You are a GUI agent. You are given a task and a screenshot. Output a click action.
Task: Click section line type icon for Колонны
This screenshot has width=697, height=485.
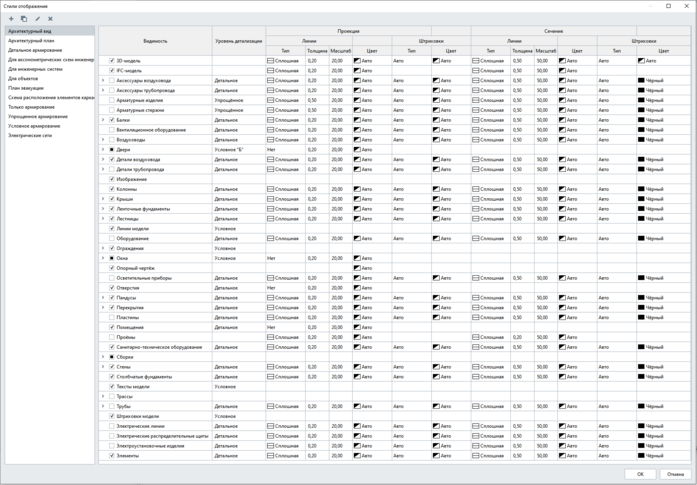pyautogui.click(x=476, y=189)
